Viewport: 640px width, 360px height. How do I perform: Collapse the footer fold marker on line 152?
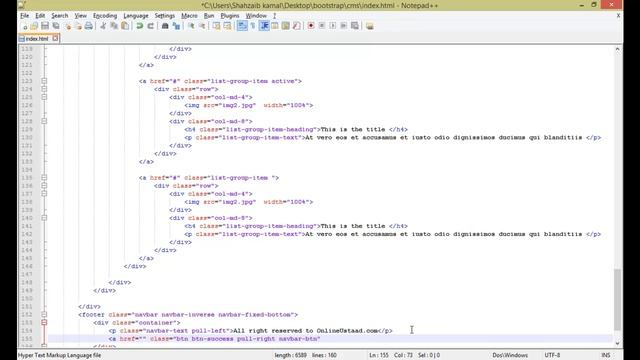pos(44,314)
